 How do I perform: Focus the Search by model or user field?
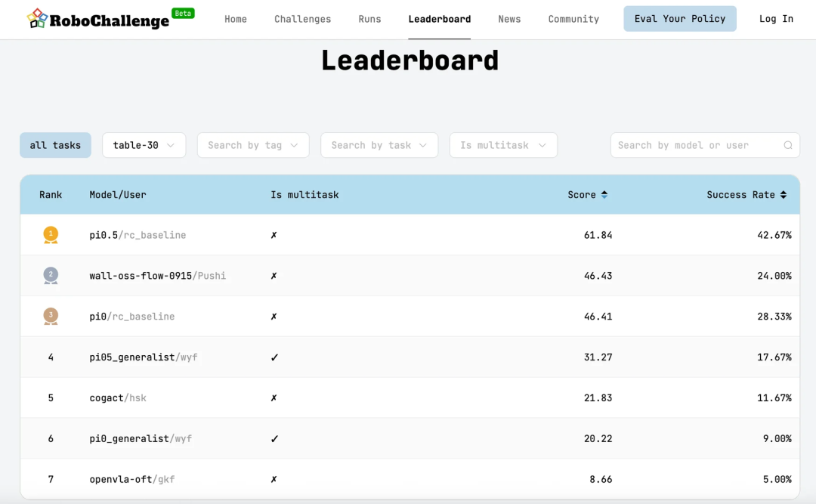click(x=695, y=145)
